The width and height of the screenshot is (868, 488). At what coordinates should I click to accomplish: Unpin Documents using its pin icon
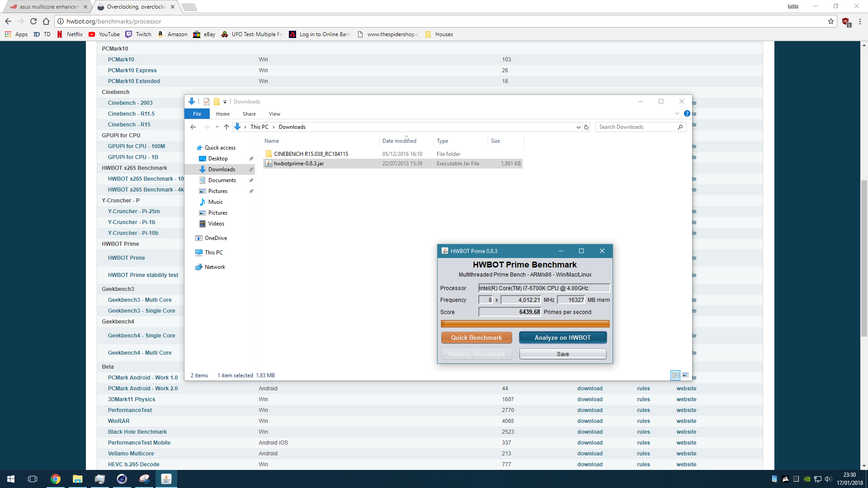251,180
